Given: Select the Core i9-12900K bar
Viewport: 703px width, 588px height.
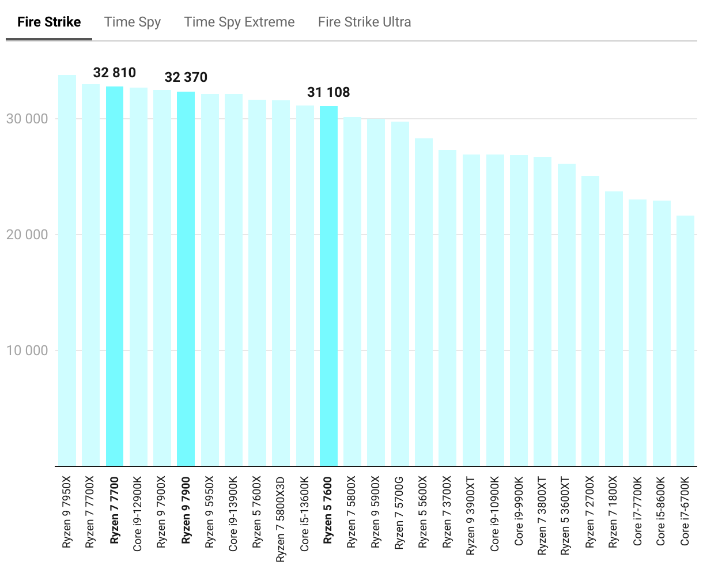Looking at the screenshot, I should pyautogui.click(x=138, y=276).
